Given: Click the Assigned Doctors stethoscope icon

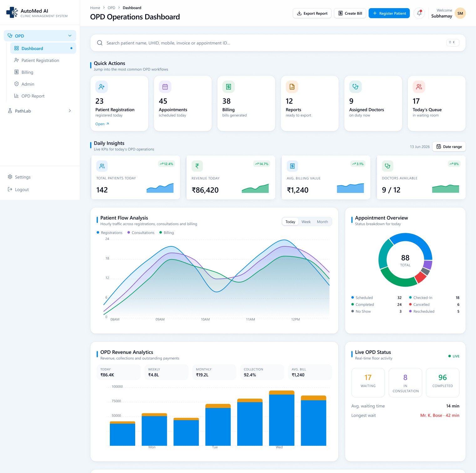Looking at the screenshot, I should pyautogui.click(x=356, y=87).
